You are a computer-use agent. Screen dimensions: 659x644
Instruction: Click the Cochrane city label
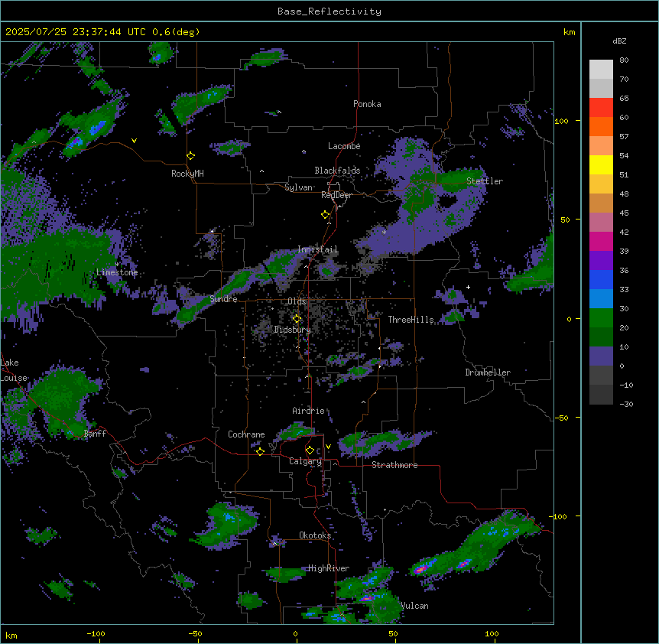(246, 434)
